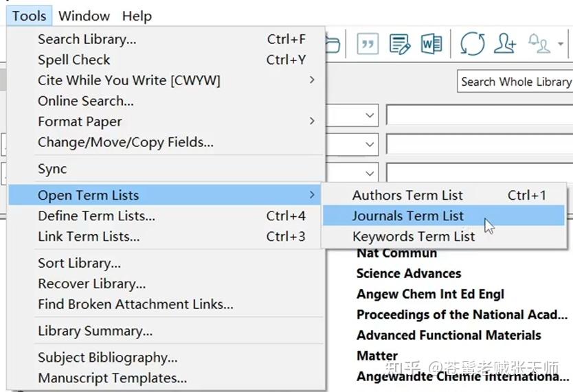Select the Science Advances reference
Viewport: 573px width, 392px height.
click(x=409, y=273)
